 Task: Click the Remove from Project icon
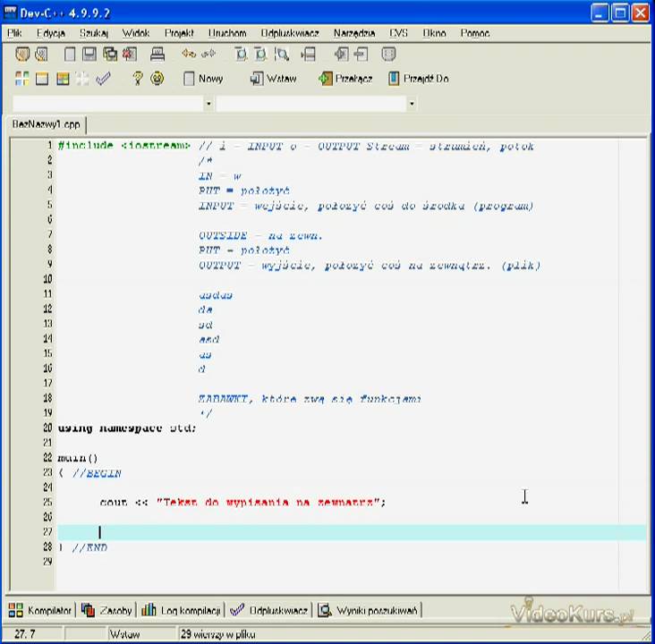pyautogui.click(x=361, y=55)
